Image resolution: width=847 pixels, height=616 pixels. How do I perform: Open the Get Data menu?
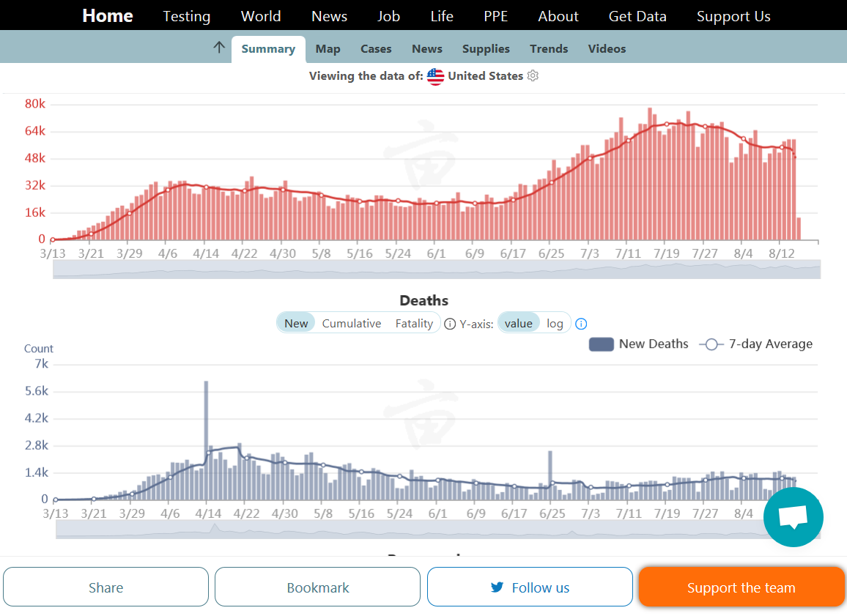click(637, 16)
